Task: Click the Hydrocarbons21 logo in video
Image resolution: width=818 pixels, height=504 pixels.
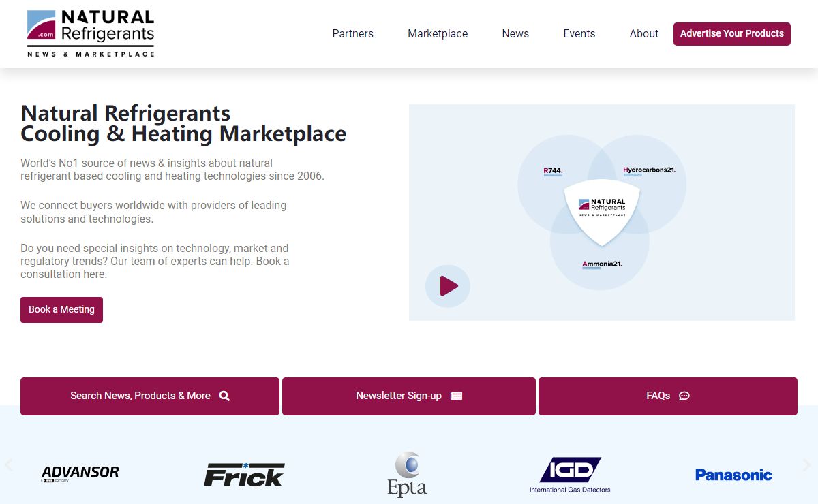Action: click(x=649, y=170)
